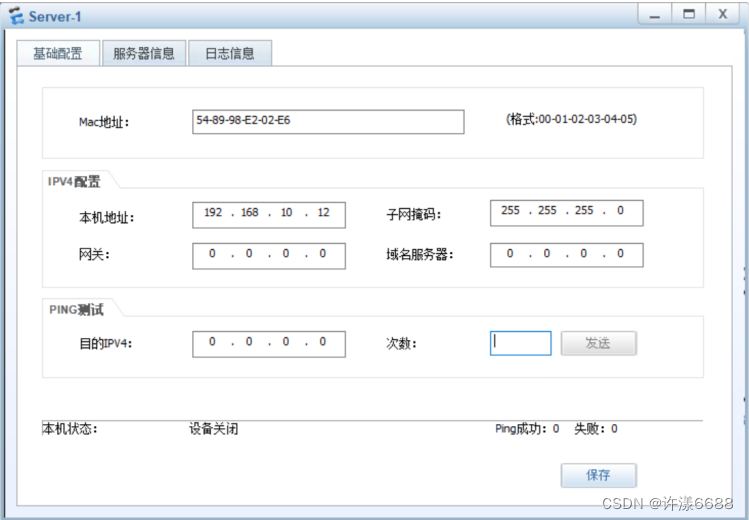Switch to the 基础配置 tab

58,53
